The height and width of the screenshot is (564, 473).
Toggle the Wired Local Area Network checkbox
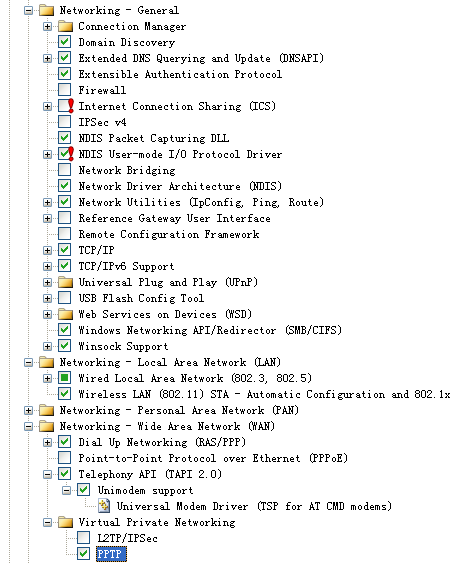tap(65, 378)
